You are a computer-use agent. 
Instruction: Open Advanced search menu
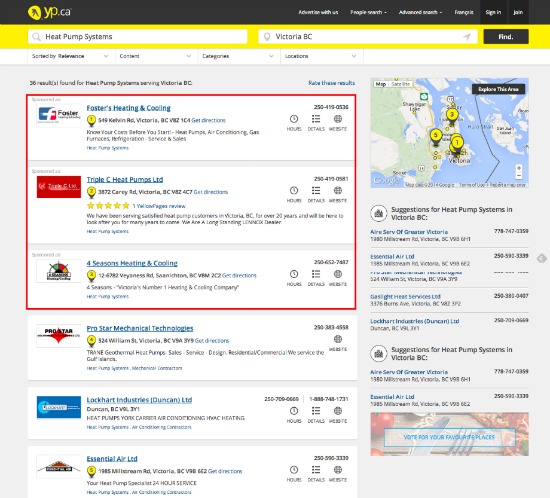point(420,12)
